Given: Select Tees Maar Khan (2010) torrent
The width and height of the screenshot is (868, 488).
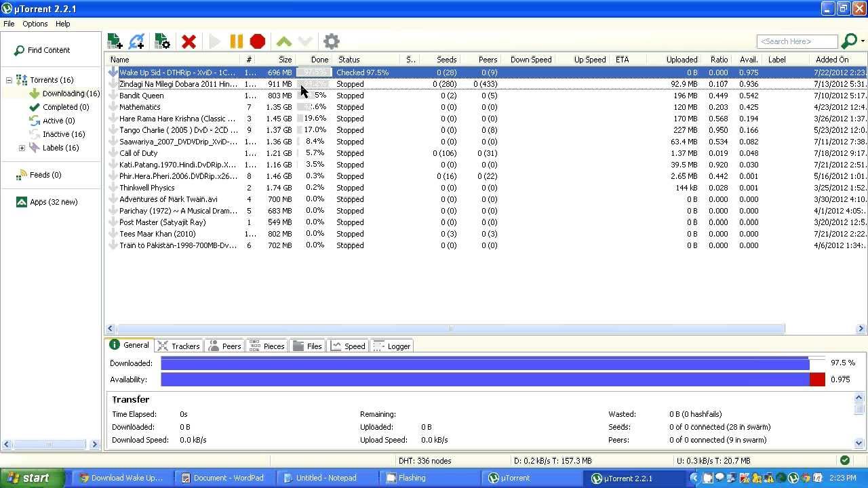Looking at the screenshot, I should pyautogui.click(x=486, y=234).
